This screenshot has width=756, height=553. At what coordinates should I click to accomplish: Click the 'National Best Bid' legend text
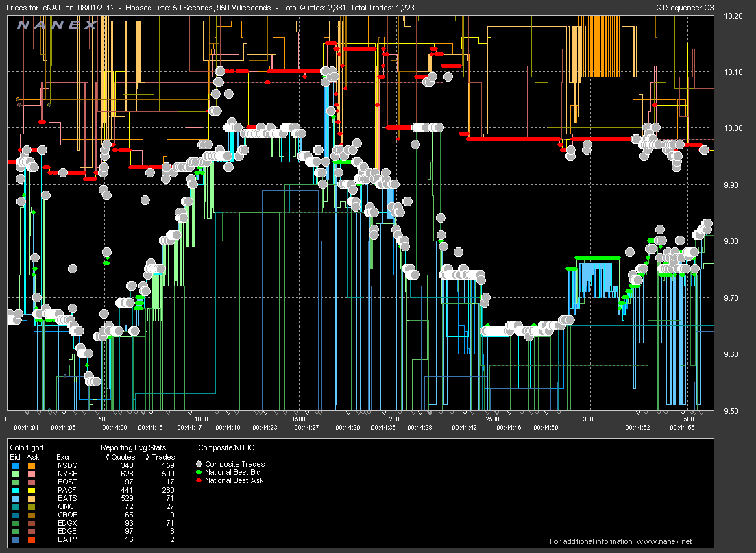point(233,473)
